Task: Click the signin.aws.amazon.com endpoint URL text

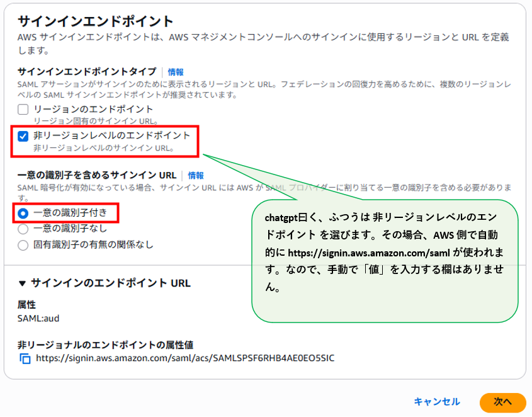Action: pos(185,358)
